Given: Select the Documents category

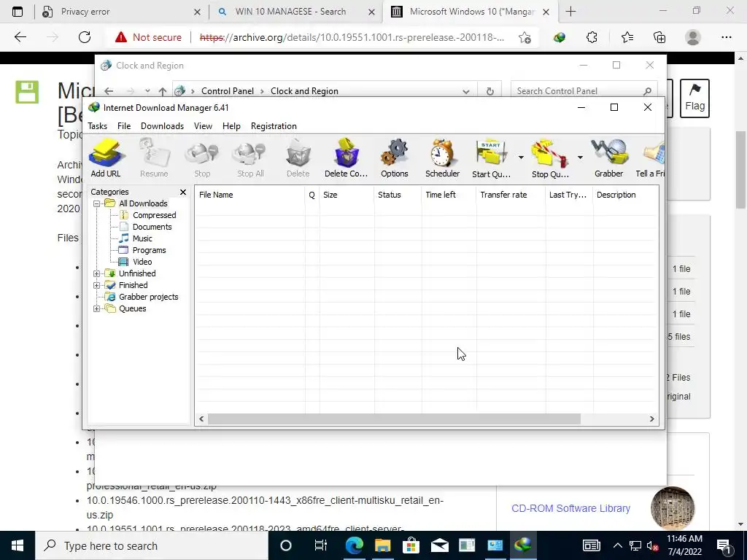Looking at the screenshot, I should [152, 227].
